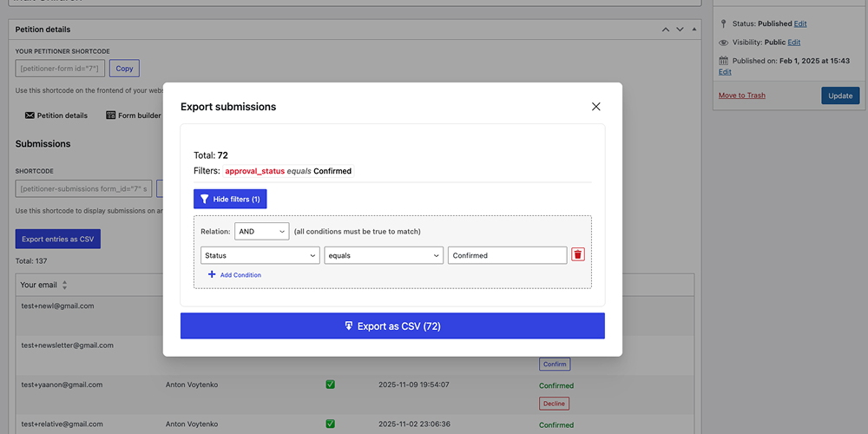This screenshot has height=434, width=868.
Task: Click Export as CSV (72) button
Action: click(392, 326)
